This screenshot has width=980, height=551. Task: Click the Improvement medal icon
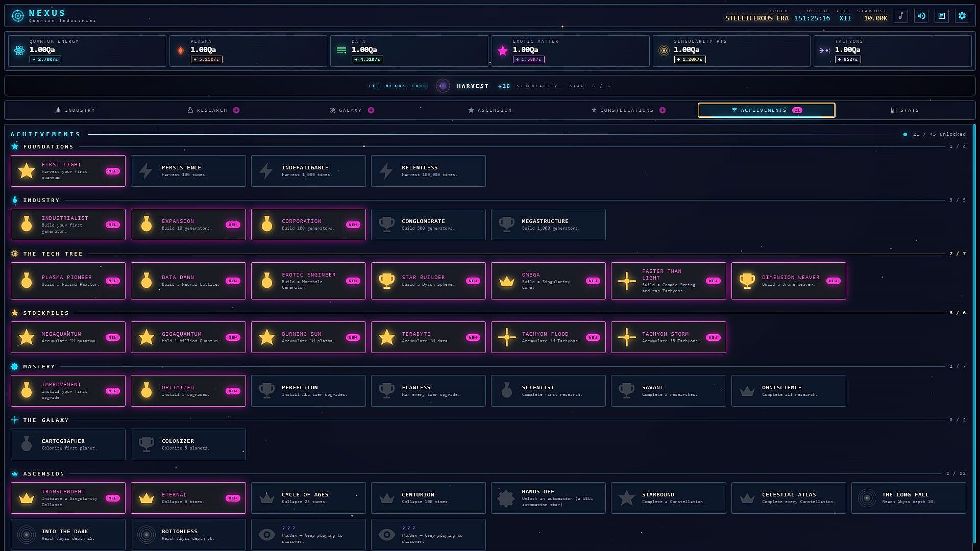click(x=27, y=390)
